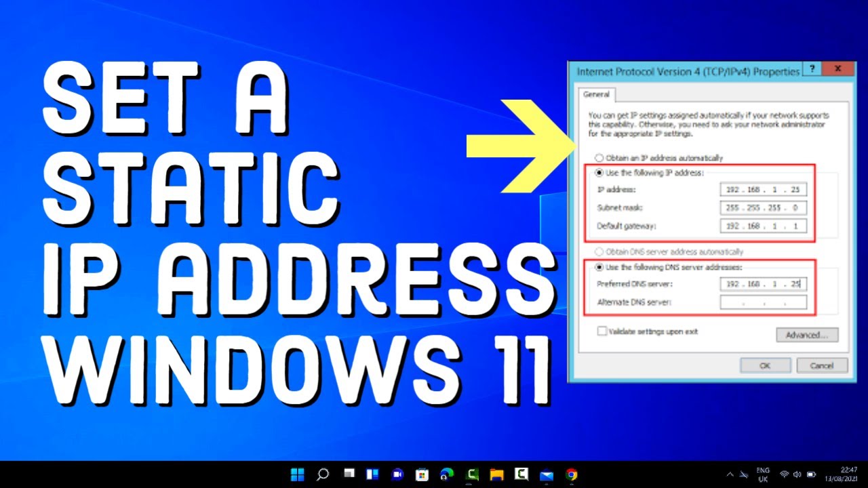The image size is (868, 488).
Task: Click the Cancel button
Action: [x=821, y=365]
